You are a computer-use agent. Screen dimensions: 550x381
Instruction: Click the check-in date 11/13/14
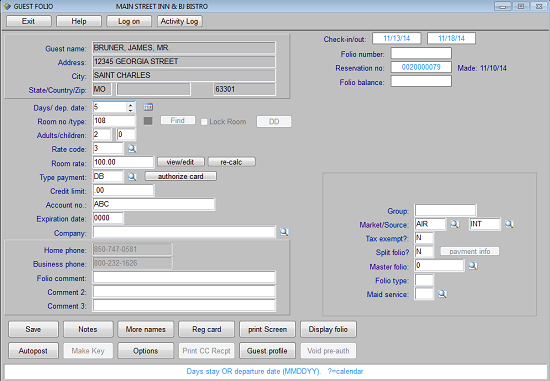pyautogui.click(x=397, y=38)
